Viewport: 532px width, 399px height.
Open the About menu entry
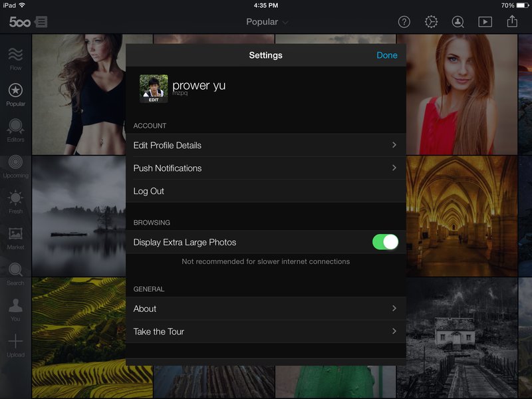click(x=265, y=309)
